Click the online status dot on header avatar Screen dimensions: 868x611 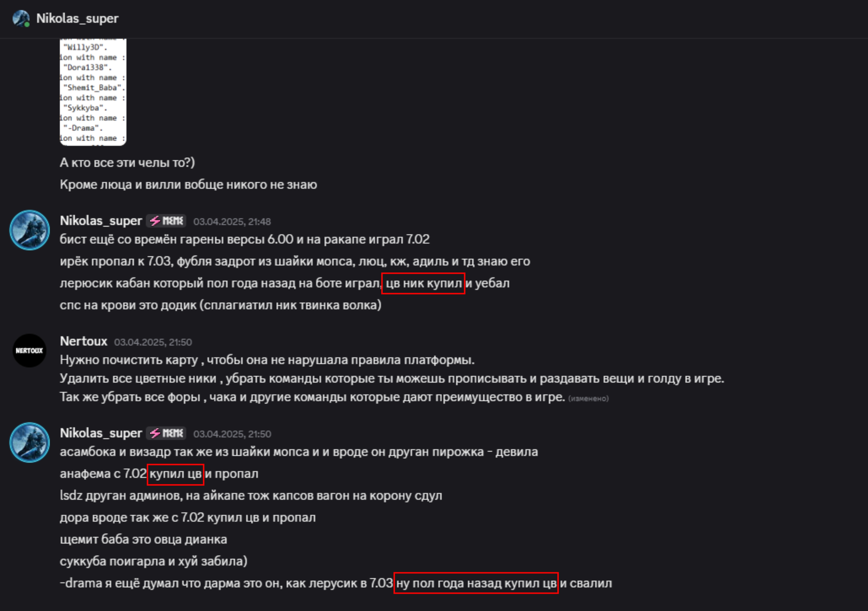point(27,25)
